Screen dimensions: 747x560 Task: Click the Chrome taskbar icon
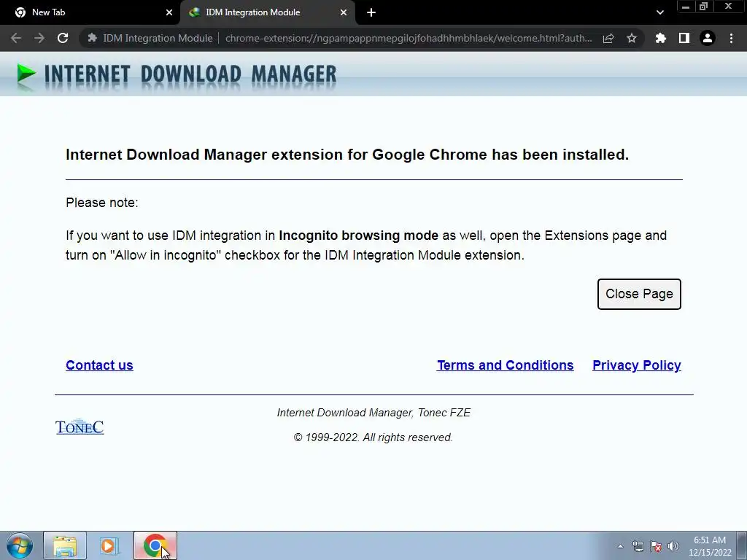155,545
